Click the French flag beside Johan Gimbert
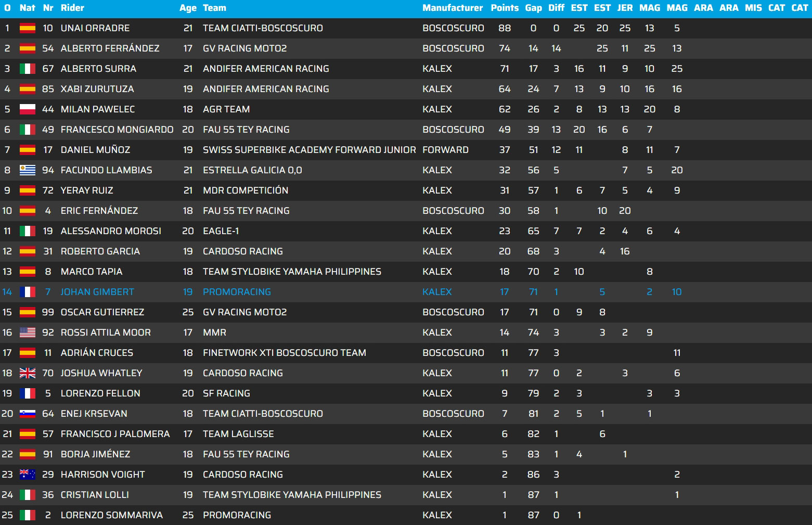812x525 pixels. click(27, 292)
